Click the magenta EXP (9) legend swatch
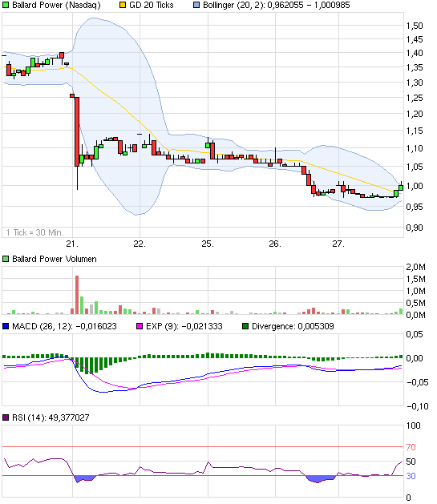This screenshot has height=504, width=437. tap(140, 326)
